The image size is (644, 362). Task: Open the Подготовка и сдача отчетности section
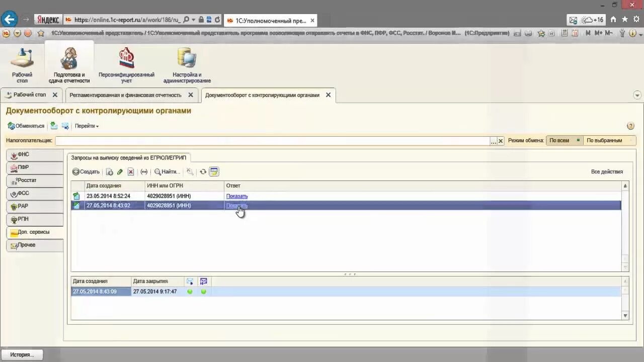pyautogui.click(x=69, y=65)
